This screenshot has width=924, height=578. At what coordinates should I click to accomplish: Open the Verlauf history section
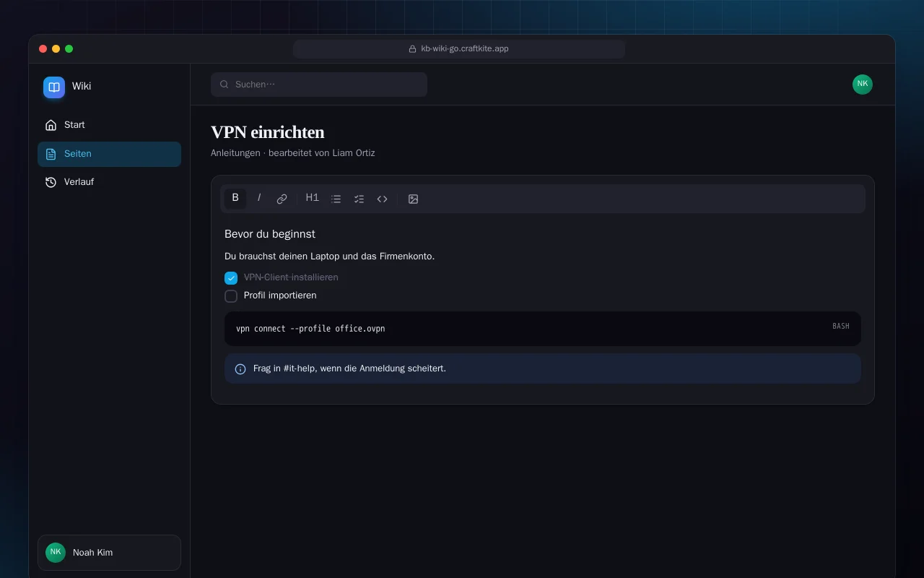coord(109,182)
